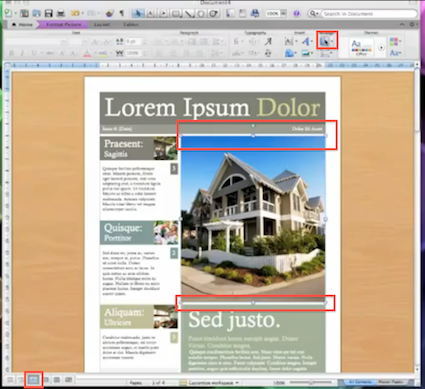This screenshot has width=425, height=389.
Task: Open the search magnifier options dropdown
Action: pos(314,14)
